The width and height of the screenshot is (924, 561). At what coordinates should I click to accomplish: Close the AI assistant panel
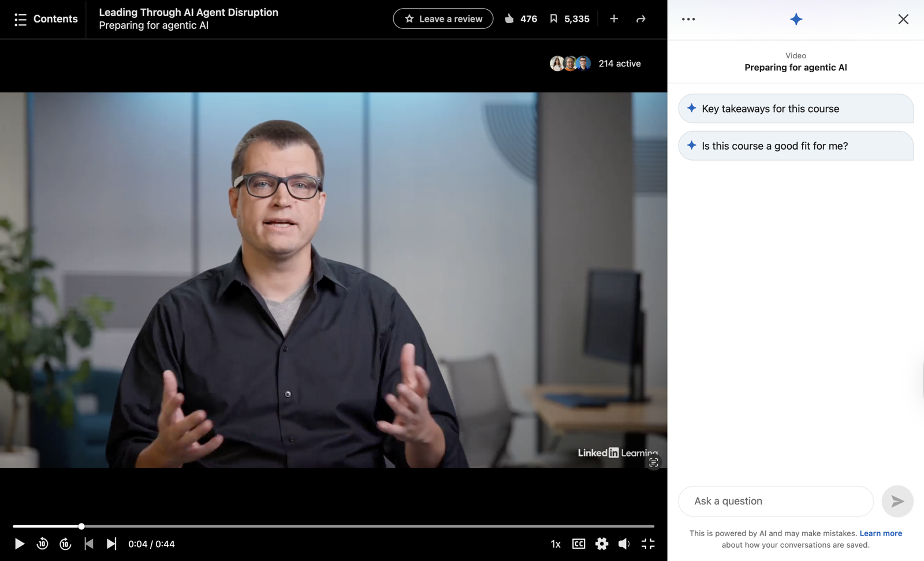[x=903, y=19]
